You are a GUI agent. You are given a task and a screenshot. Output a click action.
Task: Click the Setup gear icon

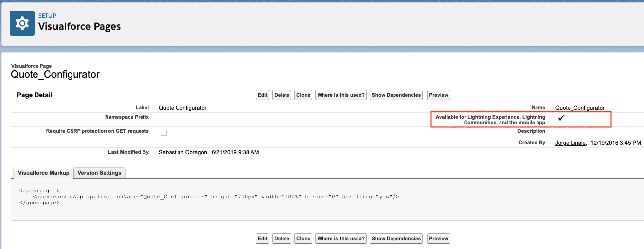(22, 23)
